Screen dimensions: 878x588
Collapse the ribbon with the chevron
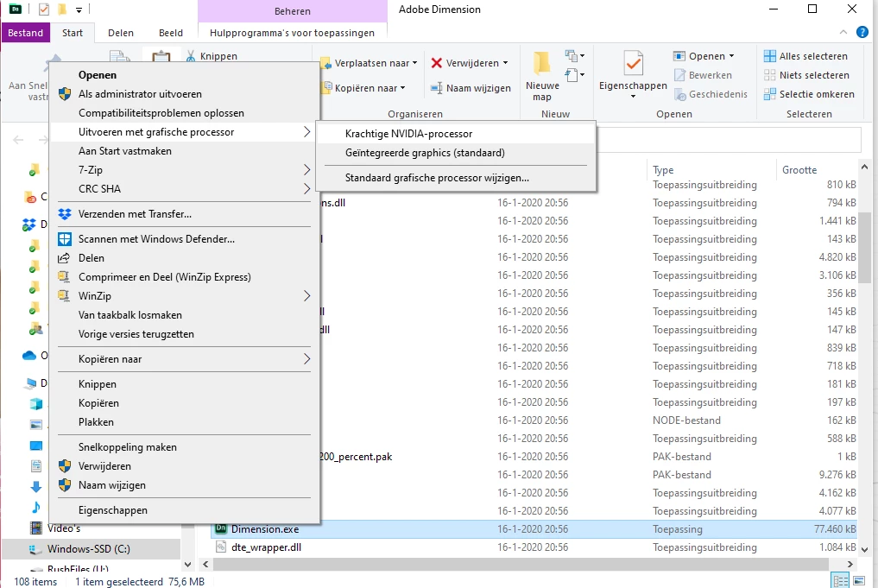tap(843, 32)
